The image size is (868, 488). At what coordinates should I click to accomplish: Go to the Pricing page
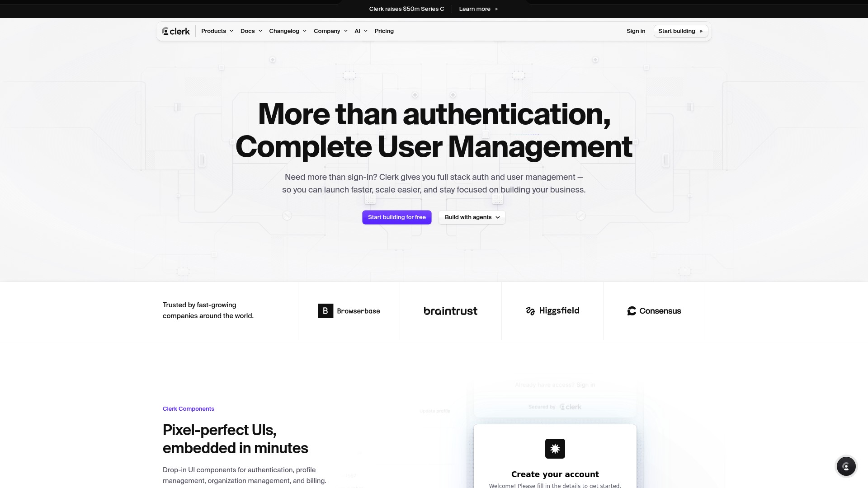[x=384, y=31]
